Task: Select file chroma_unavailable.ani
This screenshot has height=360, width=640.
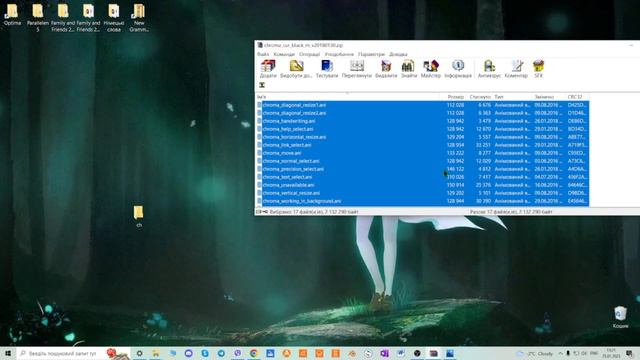Action: (422, 185)
